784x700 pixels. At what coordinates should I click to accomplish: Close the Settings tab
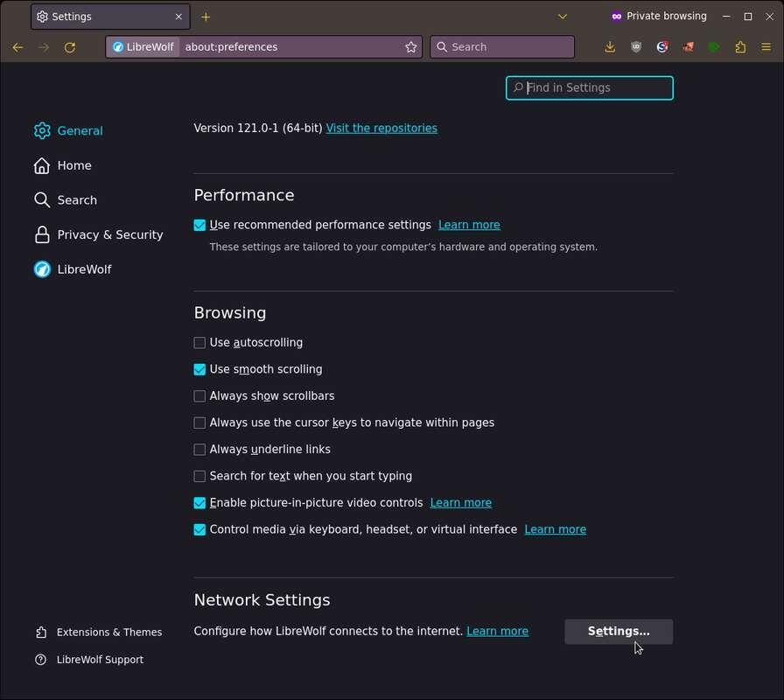(x=178, y=17)
